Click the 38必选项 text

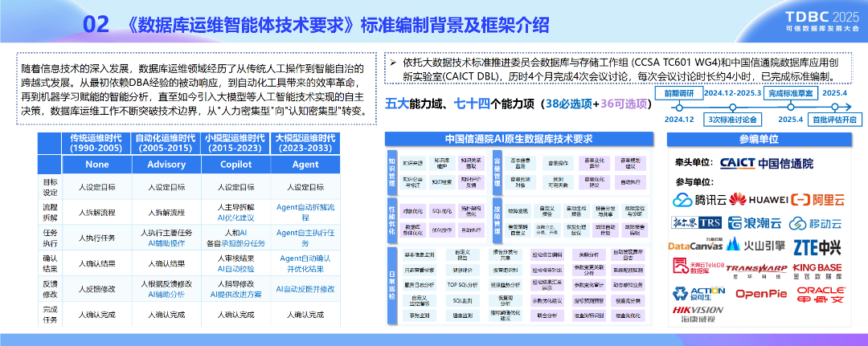click(x=568, y=104)
